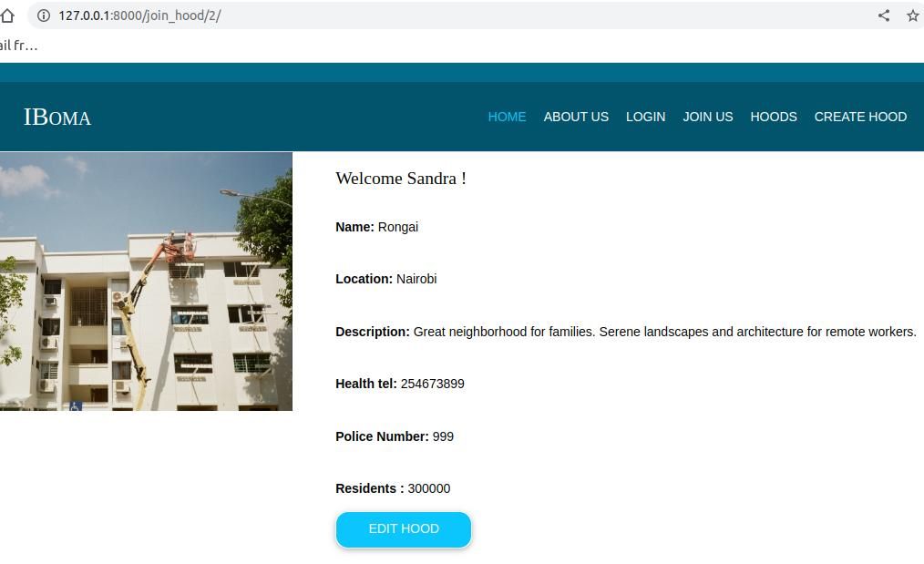Open the site information icon
The height and width of the screenshot is (564, 924).
click(44, 15)
